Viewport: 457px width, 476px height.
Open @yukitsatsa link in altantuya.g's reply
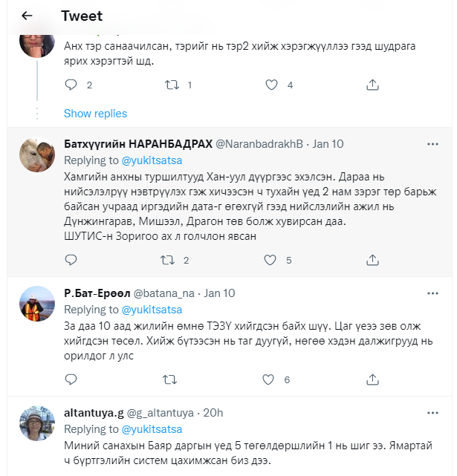152,429
